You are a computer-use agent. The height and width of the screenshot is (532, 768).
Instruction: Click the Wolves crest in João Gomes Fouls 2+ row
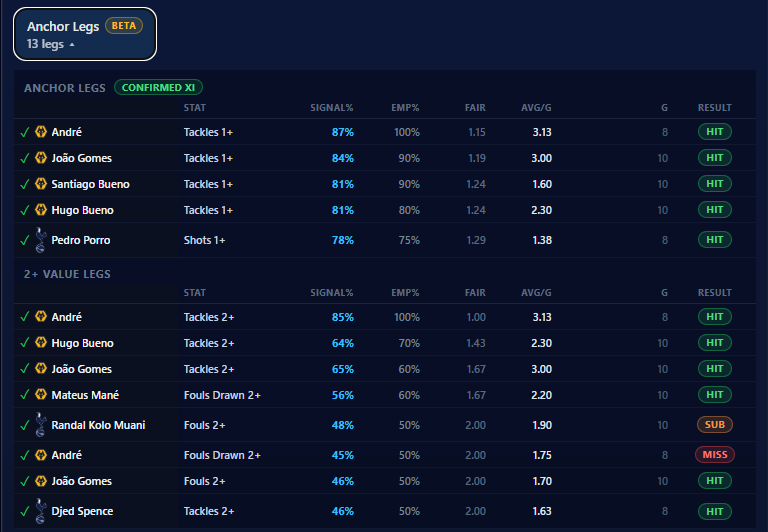(41, 481)
